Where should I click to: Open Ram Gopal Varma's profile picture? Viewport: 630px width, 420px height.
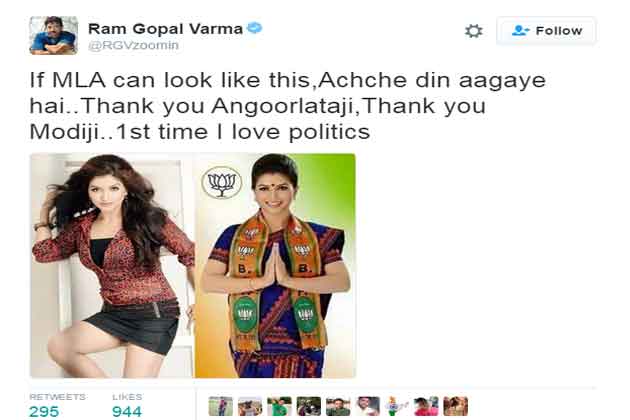[x=53, y=35]
